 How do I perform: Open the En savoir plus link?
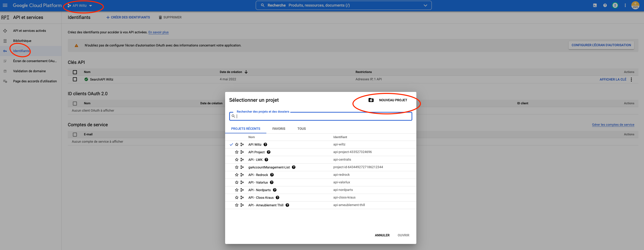coord(158,32)
